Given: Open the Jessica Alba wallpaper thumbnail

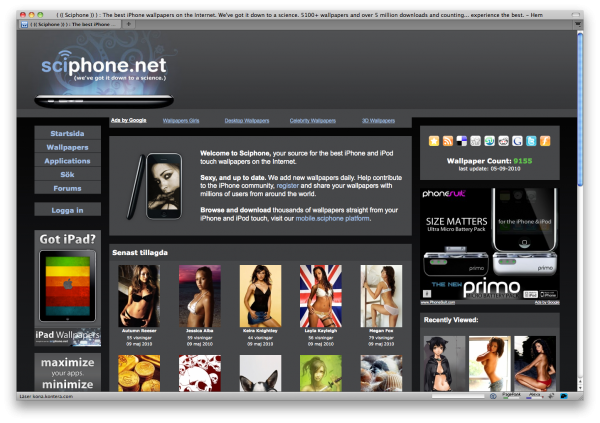Looking at the screenshot, I should click(200, 296).
